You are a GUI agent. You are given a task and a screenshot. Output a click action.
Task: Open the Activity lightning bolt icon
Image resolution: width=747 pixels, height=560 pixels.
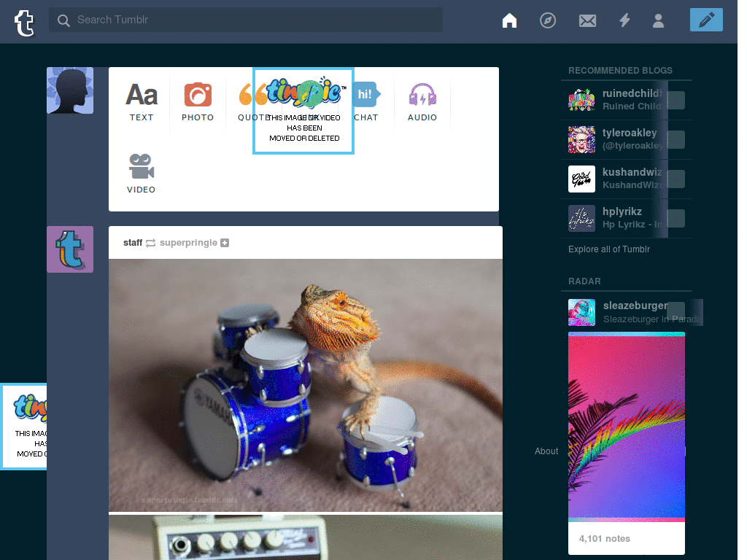pyautogui.click(x=624, y=20)
